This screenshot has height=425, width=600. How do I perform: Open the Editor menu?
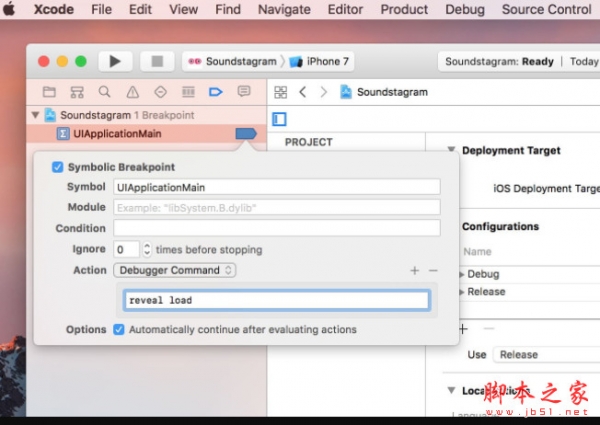point(345,9)
